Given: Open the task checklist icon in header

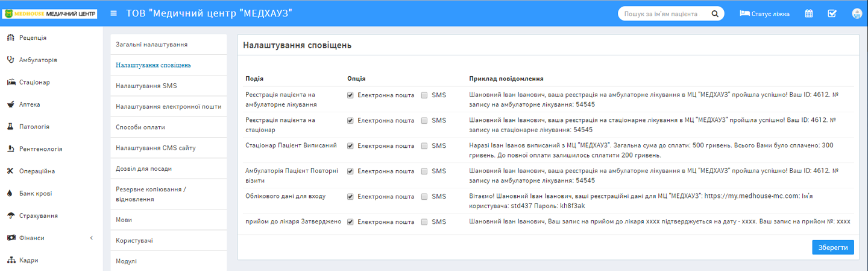Looking at the screenshot, I should (x=832, y=13).
